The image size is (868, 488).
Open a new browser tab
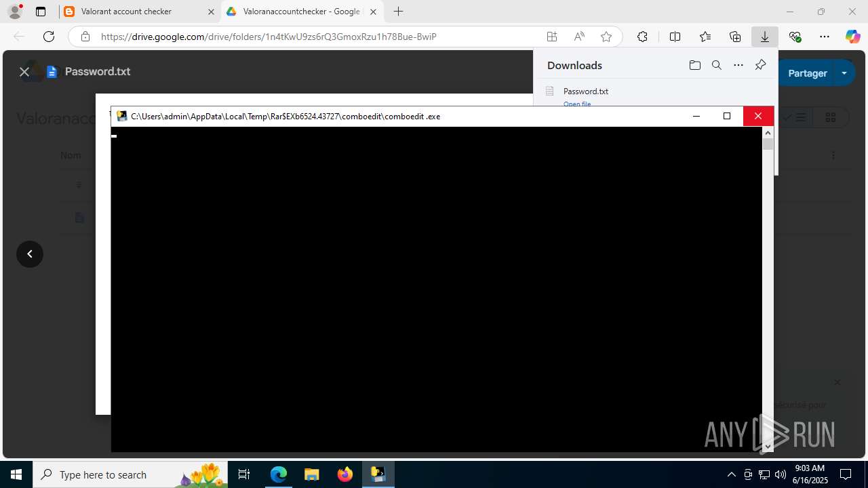coord(398,12)
